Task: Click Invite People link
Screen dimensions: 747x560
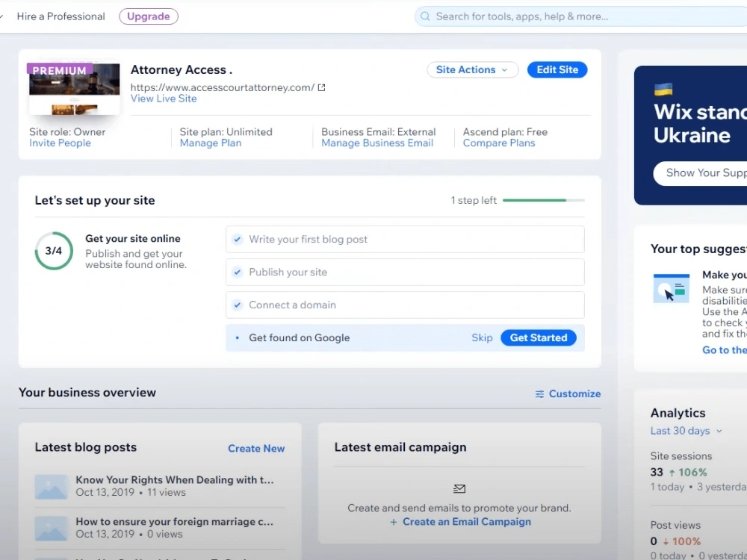Action: (60, 143)
